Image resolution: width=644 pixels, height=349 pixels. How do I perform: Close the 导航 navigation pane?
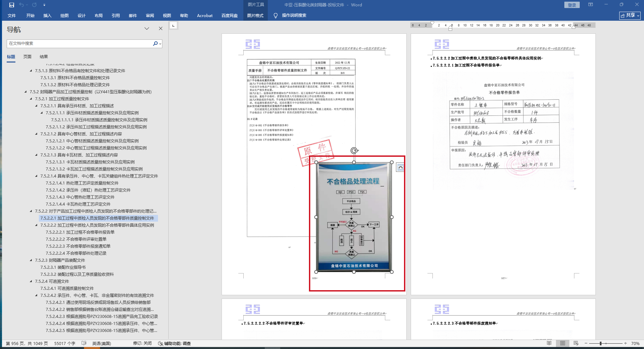[x=161, y=29]
